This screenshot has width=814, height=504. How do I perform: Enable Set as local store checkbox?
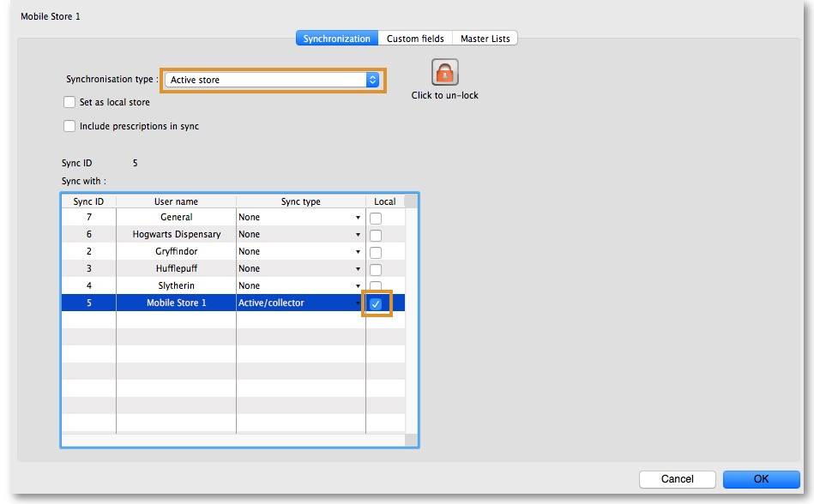pyautogui.click(x=69, y=102)
